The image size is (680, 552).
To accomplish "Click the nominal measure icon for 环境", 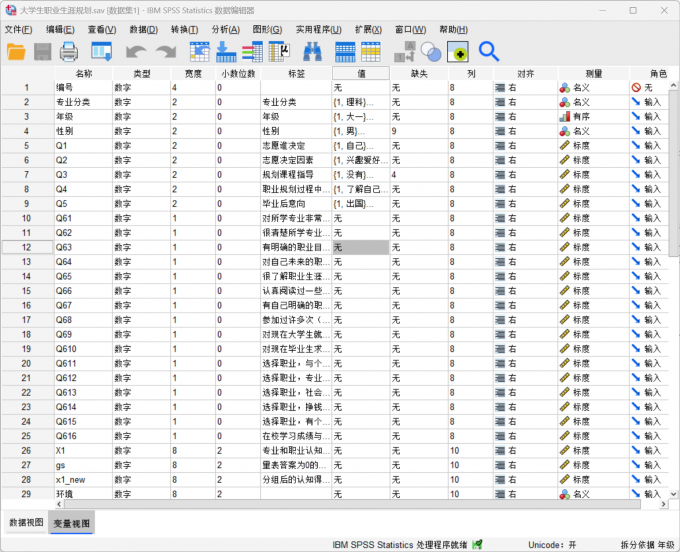I will click(565, 494).
